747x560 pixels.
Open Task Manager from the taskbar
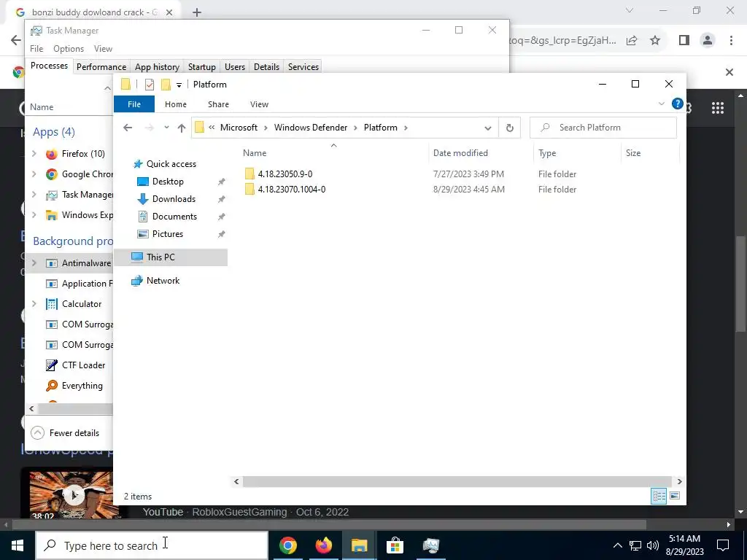430,545
